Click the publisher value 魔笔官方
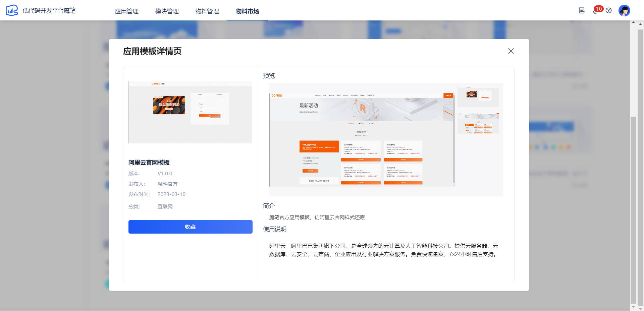Image resolution: width=644 pixels, height=311 pixels. pyautogui.click(x=167, y=184)
